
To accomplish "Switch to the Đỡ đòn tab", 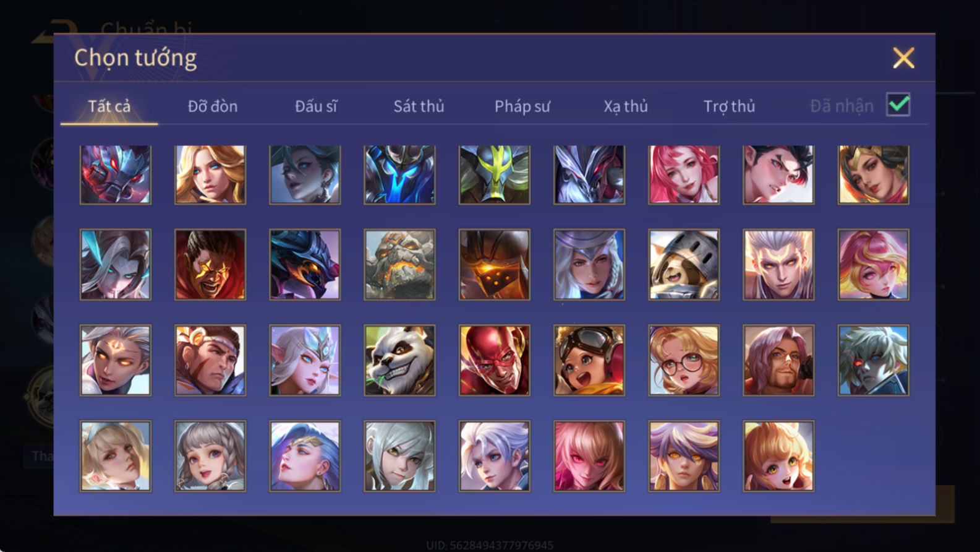I will coord(213,106).
